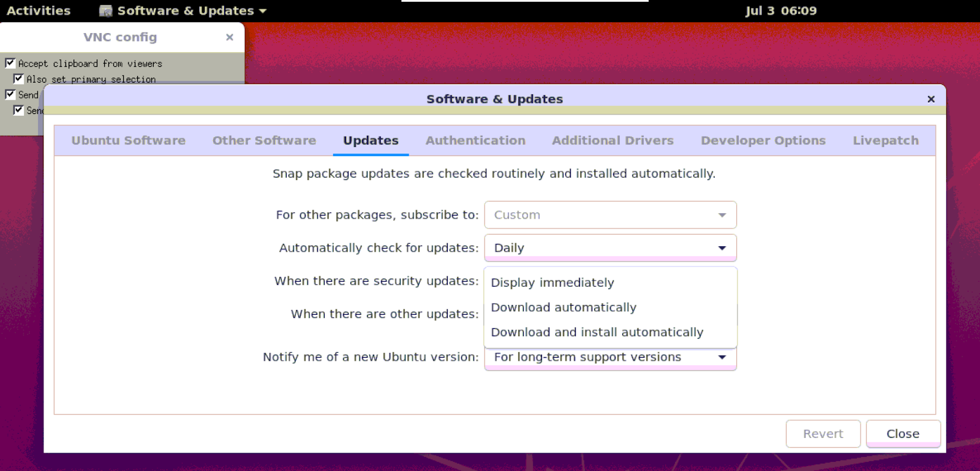This screenshot has height=471, width=980.
Task: Toggle the indented partly hidden VNC config checkbox
Action: (x=18, y=110)
